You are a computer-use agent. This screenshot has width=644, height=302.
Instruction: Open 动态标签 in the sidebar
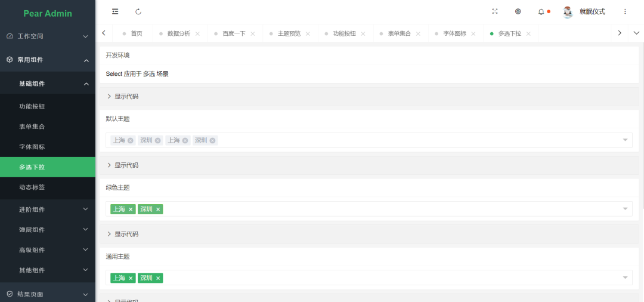(x=48, y=187)
